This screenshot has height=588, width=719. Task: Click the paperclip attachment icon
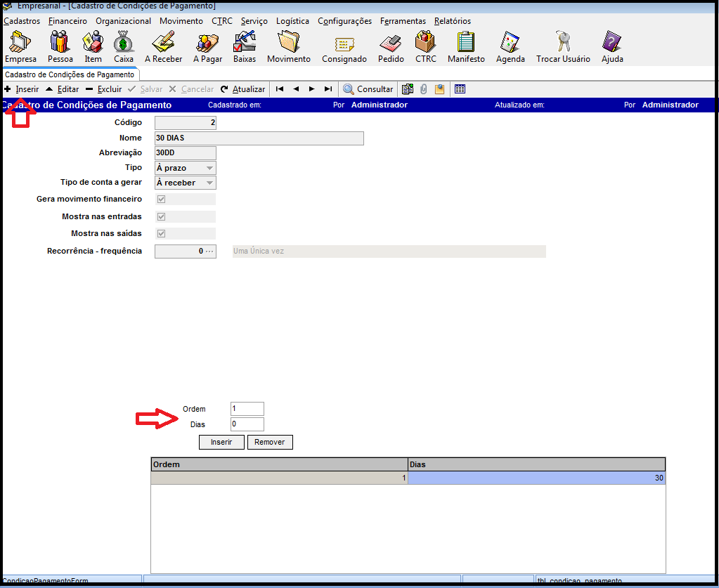click(424, 89)
